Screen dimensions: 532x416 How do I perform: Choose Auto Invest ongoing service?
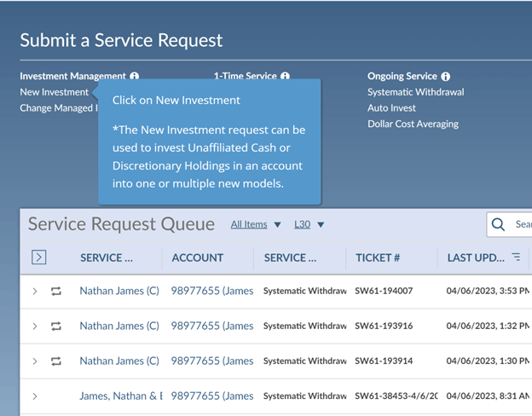(x=391, y=108)
